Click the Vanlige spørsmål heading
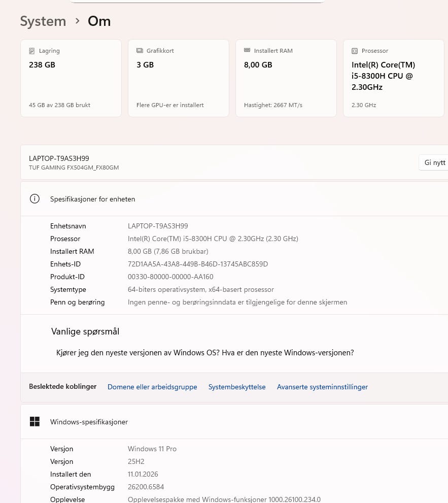The height and width of the screenshot is (503, 448). pyautogui.click(x=85, y=331)
